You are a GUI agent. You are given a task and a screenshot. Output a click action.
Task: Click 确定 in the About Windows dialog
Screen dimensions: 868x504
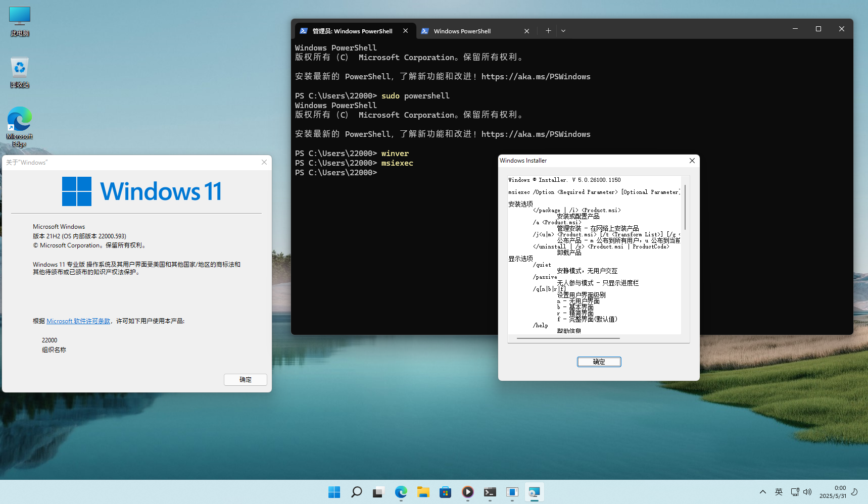(x=245, y=380)
